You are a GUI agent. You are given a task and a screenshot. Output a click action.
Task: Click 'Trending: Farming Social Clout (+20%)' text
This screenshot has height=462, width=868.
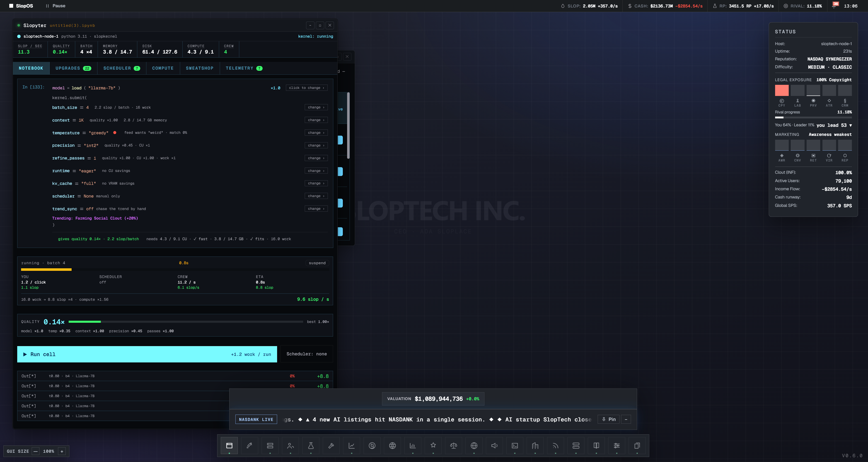coord(95,218)
